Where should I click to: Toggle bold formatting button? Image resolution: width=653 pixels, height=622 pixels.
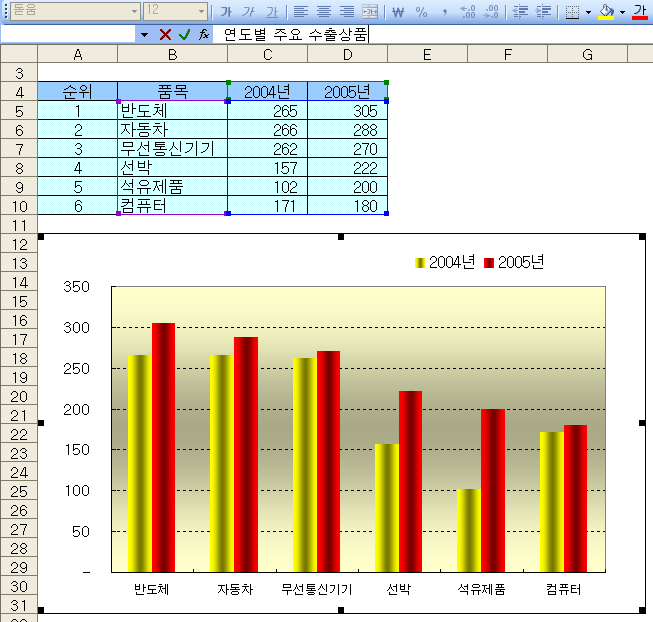(226, 11)
